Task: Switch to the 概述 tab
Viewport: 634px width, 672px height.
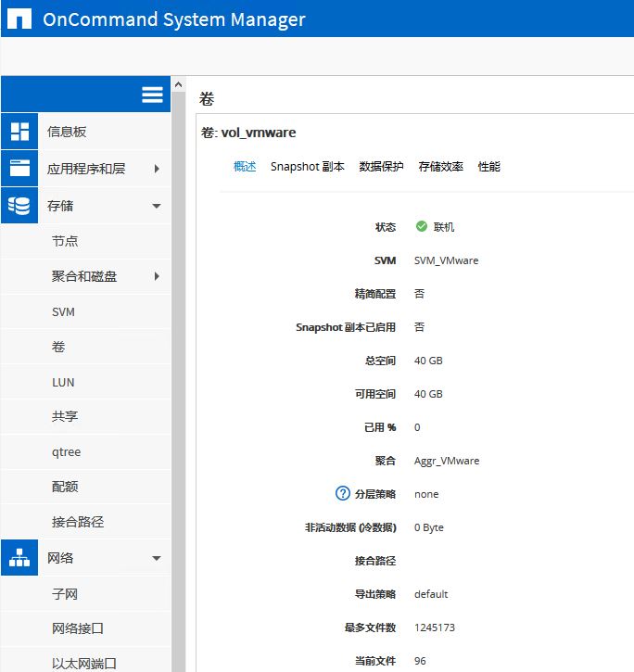Action: pos(245,166)
